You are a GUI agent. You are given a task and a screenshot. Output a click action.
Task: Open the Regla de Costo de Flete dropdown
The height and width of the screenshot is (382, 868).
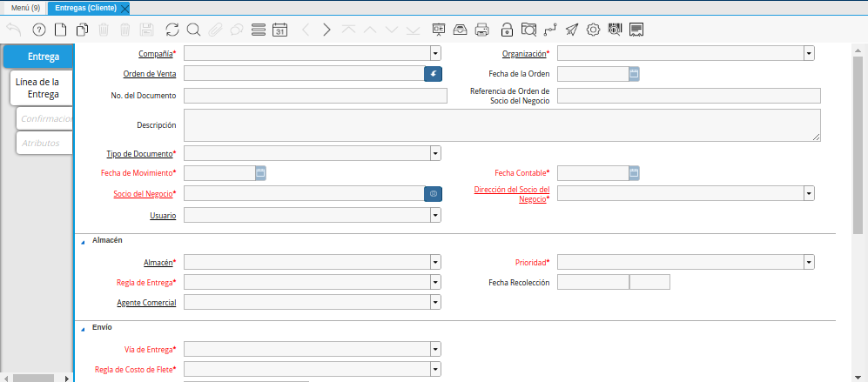point(436,369)
